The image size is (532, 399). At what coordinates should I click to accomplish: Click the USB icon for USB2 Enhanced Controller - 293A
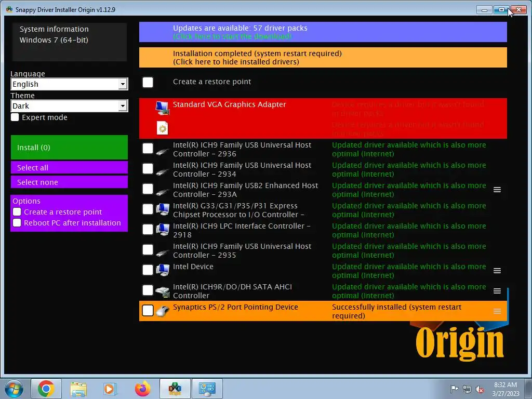click(x=163, y=192)
